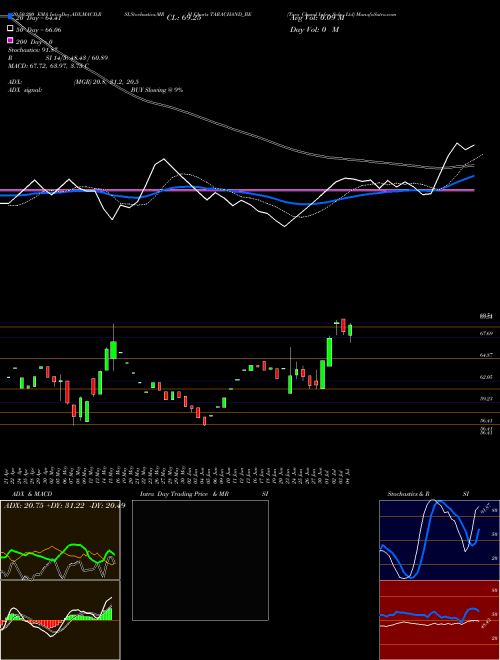
Task: Click the final green candlestick on the chart
Action: (x=350, y=330)
